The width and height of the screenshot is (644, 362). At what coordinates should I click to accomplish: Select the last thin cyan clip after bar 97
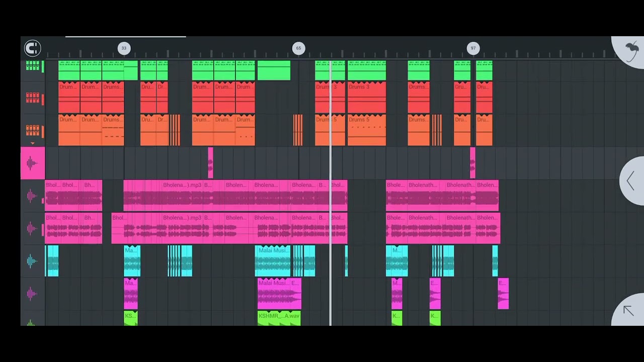click(x=495, y=261)
